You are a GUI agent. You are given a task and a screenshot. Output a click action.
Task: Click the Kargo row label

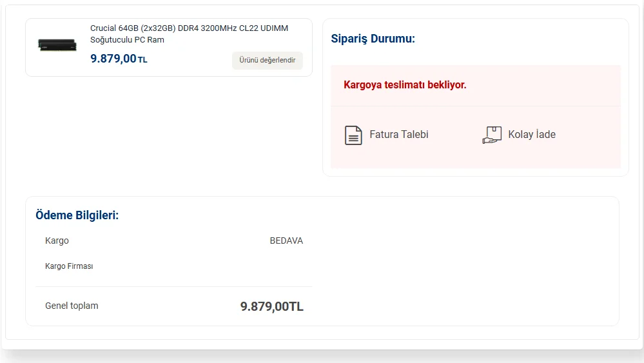(57, 240)
